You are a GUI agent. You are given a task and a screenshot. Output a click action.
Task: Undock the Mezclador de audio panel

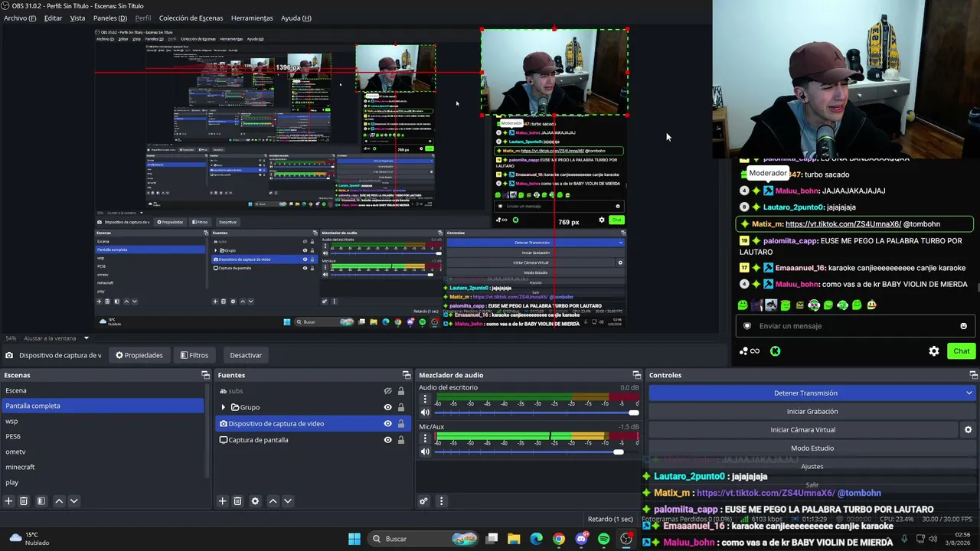636,375
